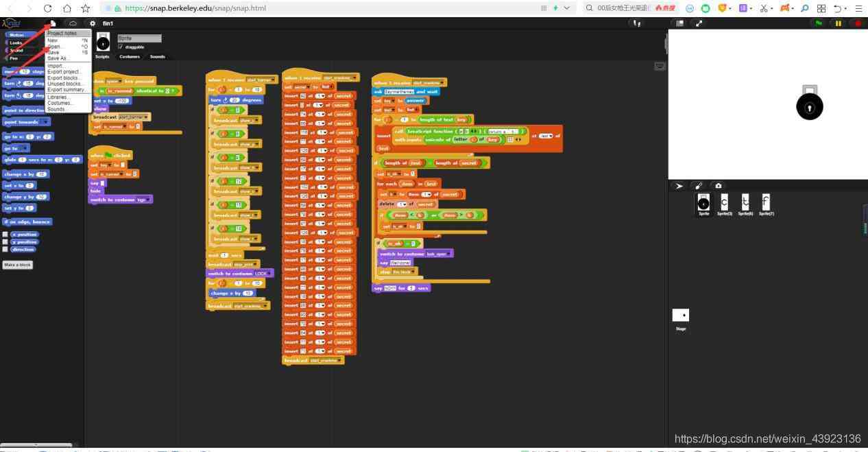The width and height of the screenshot is (868, 452).
Task: Toggle keyboard entry icon in scripts area
Action: (660, 67)
